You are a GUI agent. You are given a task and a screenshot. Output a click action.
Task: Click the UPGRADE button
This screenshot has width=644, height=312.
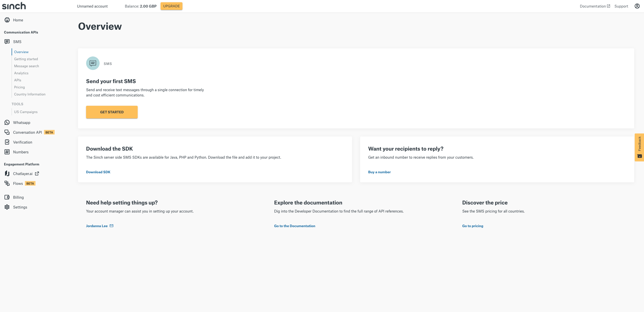pyautogui.click(x=171, y=6)
